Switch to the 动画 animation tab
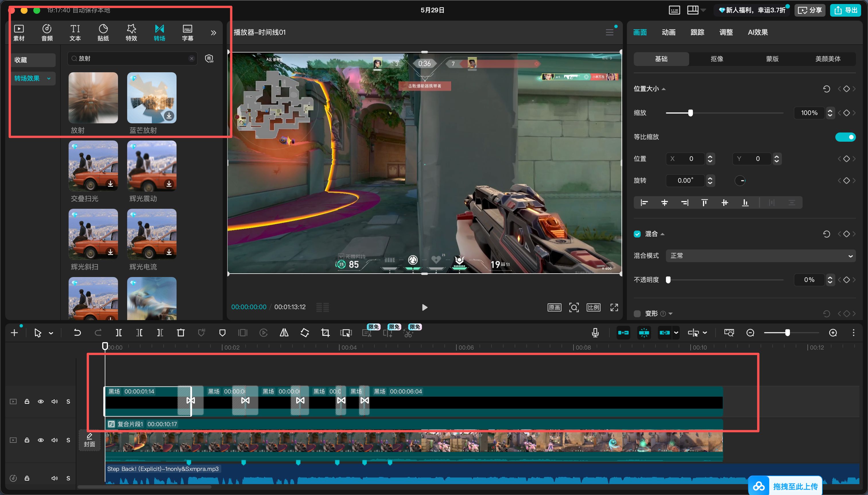The image size is (868, 495). tap(668, 32)
